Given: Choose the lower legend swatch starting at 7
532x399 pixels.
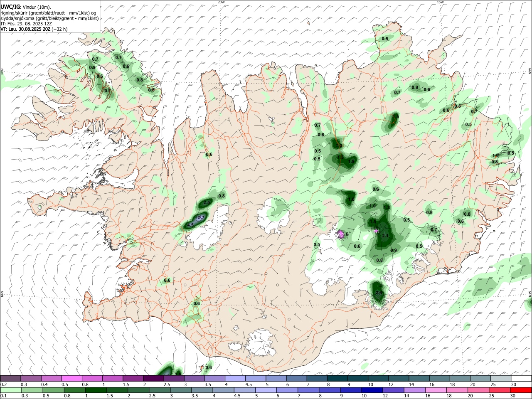Looking at the screenshot, I should tap(309, 390).
